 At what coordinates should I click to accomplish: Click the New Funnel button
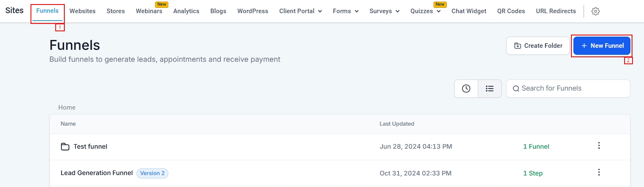602,46
